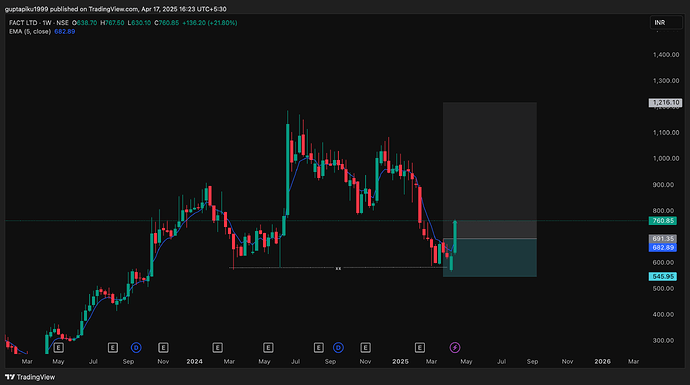The width and height of the screenshot is (690, 385).
Task: Select the 691.35 entry price label
Action: click(663, 238)
